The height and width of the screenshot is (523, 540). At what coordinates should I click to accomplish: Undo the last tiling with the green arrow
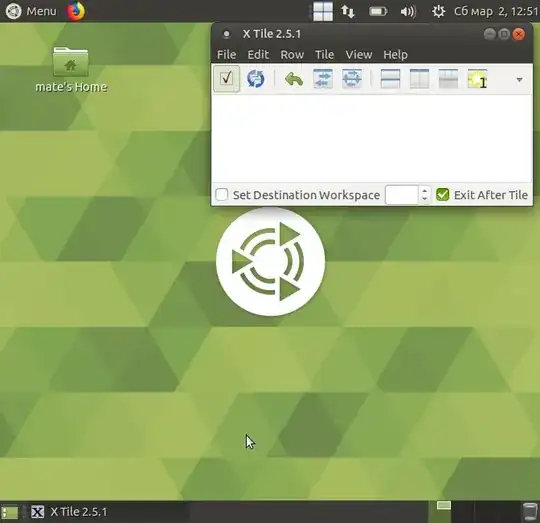point(294,79)
